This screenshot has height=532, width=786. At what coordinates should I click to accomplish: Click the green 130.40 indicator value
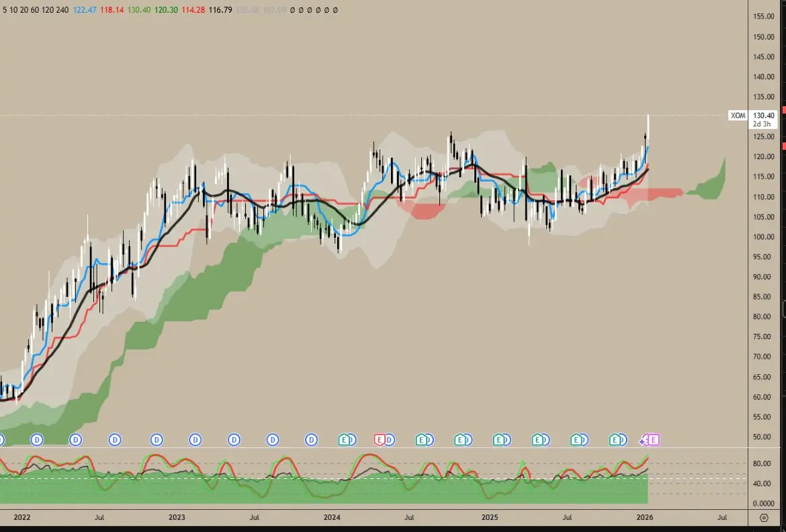pyautogui.click(x=139, y=10)
